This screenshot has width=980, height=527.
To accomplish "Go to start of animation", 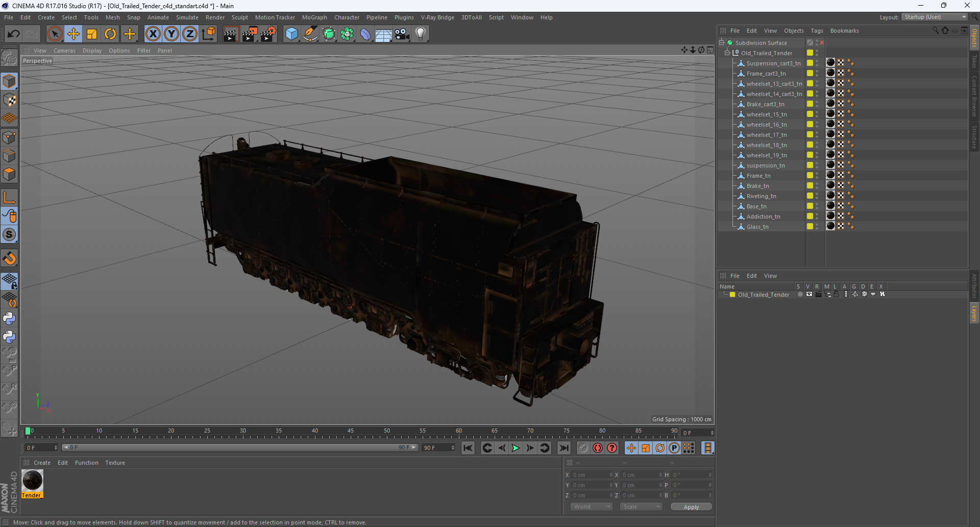I will click(x=468, y=448).
